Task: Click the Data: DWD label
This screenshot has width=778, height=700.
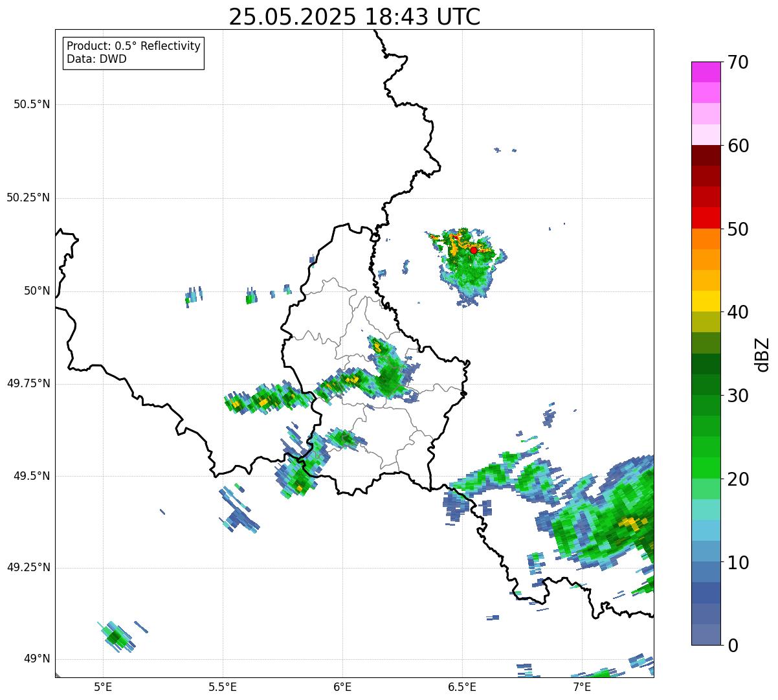Action: tap(96, 60)
